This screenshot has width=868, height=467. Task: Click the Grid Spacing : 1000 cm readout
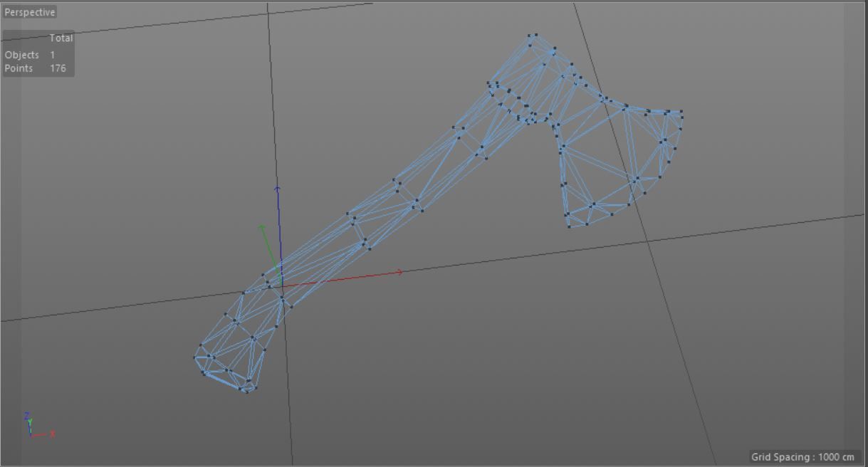tap(802, 457)
